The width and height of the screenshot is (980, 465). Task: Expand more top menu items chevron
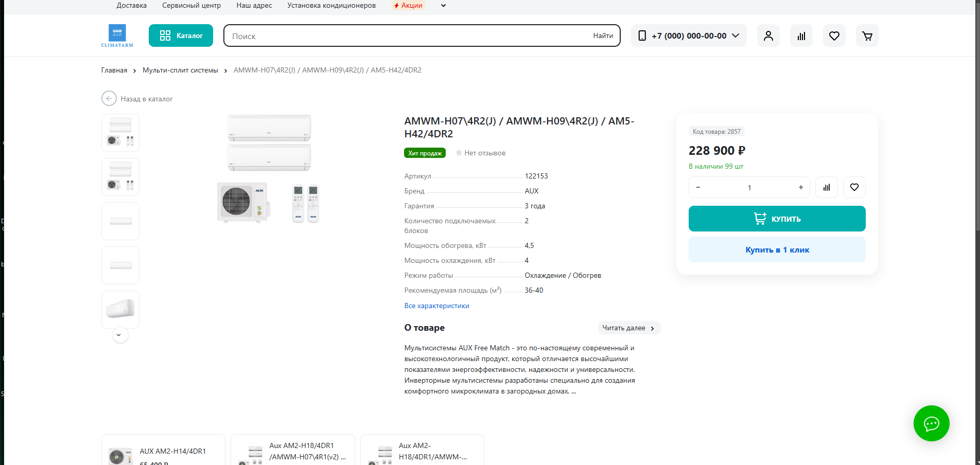pyautogui.click(x=444, y=6)
